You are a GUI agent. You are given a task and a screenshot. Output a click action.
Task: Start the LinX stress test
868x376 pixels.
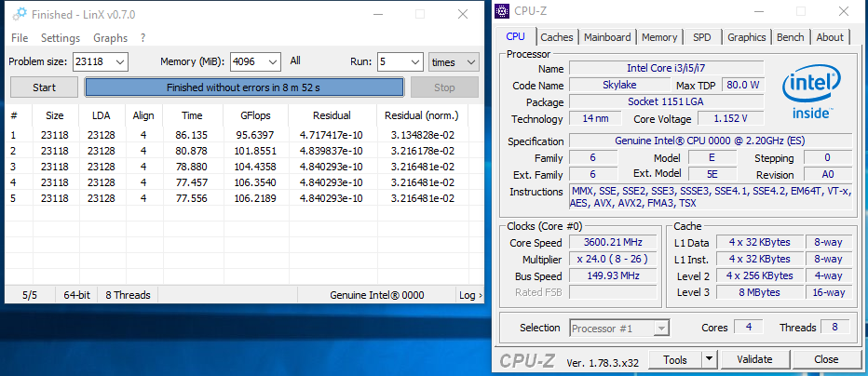click(x=45, y=87)
